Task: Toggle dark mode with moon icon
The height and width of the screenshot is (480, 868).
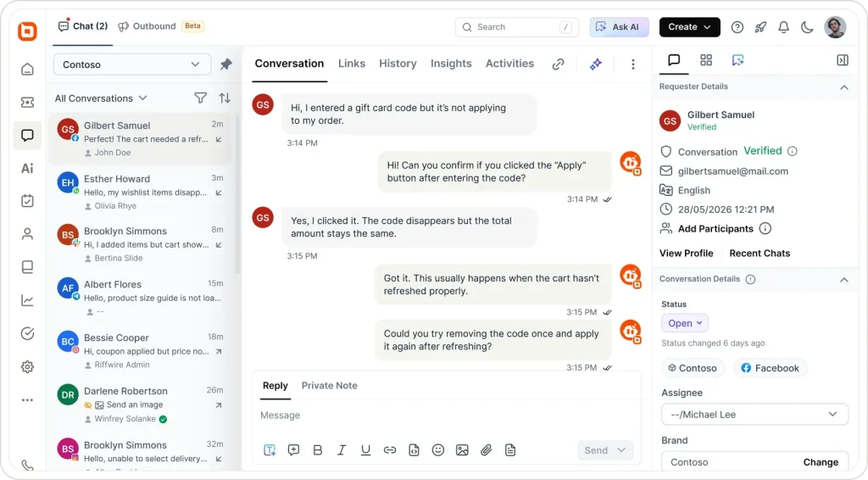Action: pyautogui.click(x=807, y=27)
